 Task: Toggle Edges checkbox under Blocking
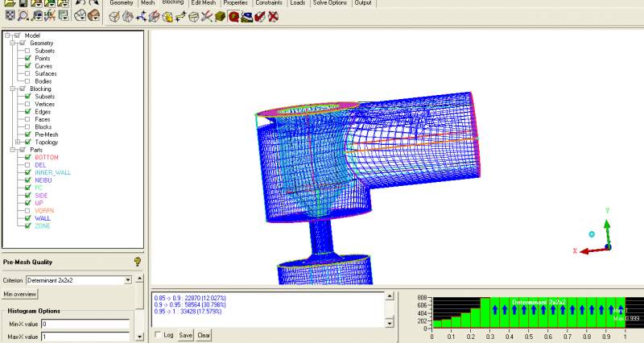(x=27, y=112)
